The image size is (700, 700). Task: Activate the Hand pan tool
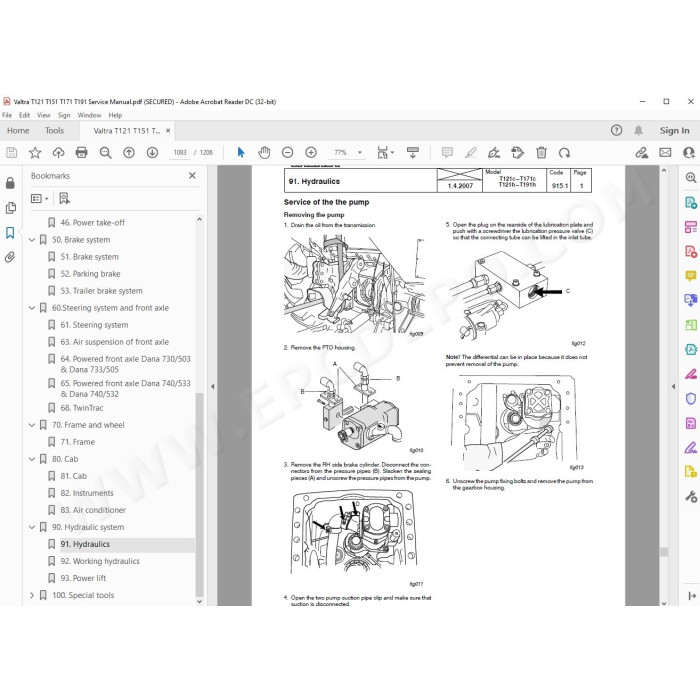pyautogui.click(x=264, y=153)
